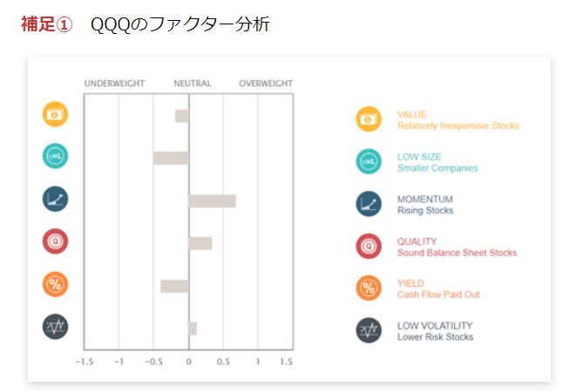The image size is (582, 392).
Task: Click the red Quality legend icon
Action: coord(369,247)
